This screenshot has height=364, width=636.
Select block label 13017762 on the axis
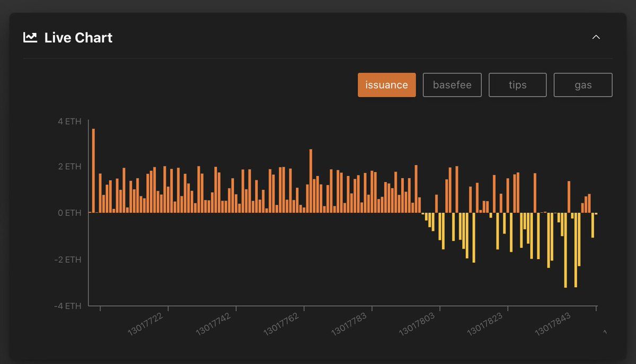point(281,324)
